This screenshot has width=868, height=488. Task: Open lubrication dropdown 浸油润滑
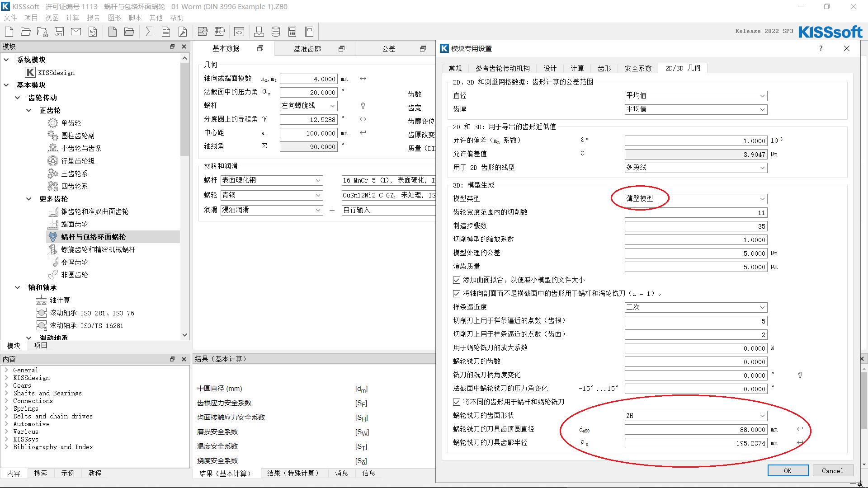click(272, 210)
